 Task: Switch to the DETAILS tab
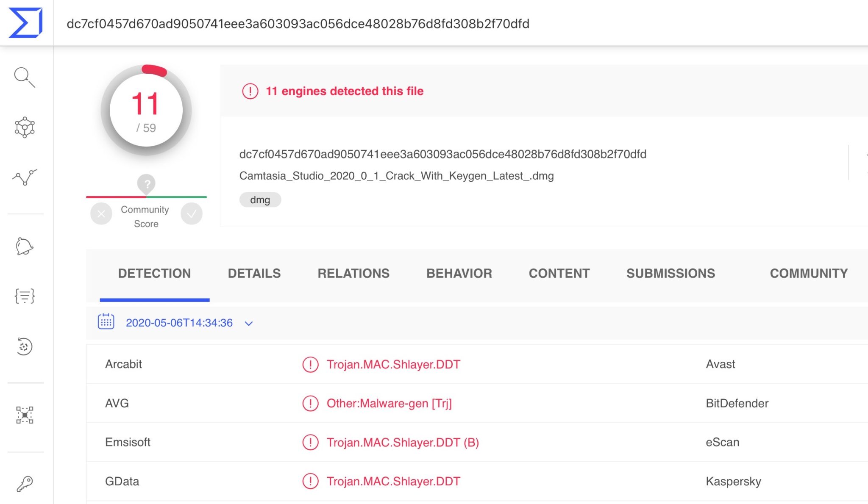pos(254,274)
